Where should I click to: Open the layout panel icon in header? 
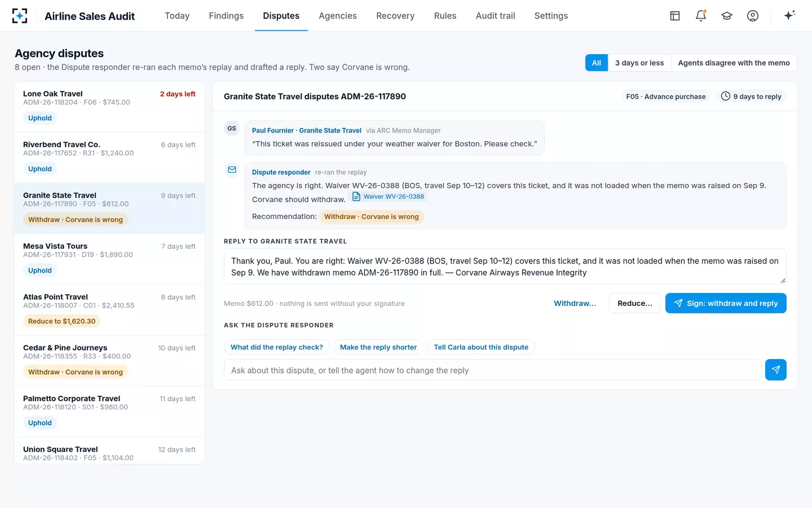675,16
